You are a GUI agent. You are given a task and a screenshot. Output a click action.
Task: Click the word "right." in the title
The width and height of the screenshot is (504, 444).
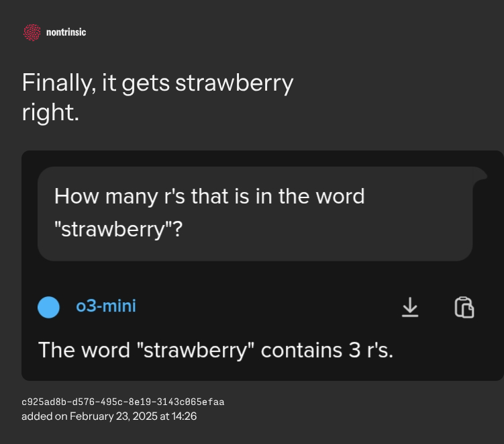[50, 112]
